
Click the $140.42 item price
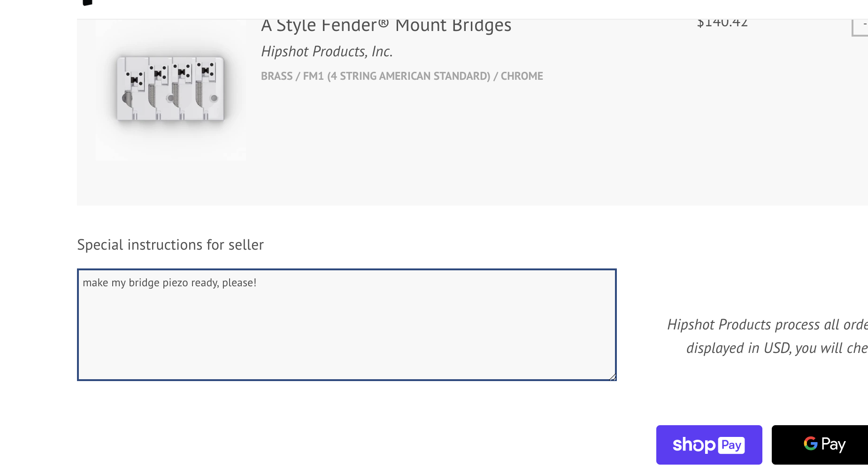pyautogui.click(x=722, y=23)
